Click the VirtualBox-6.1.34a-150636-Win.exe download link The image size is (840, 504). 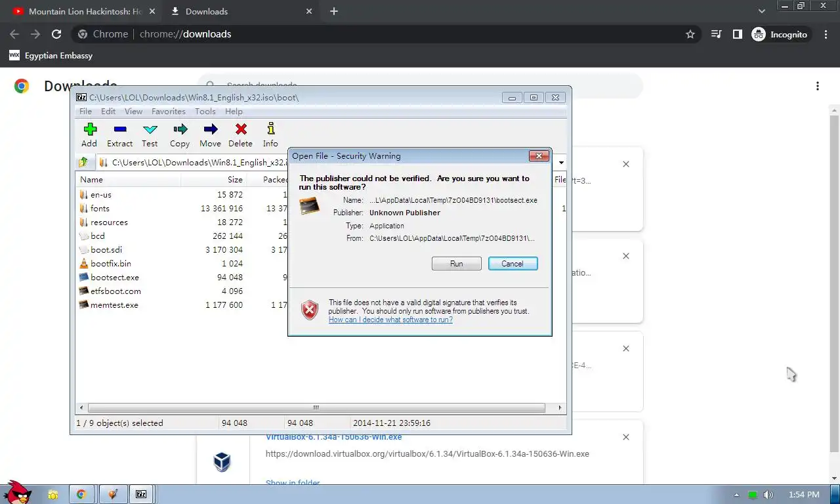coord(333,437)
